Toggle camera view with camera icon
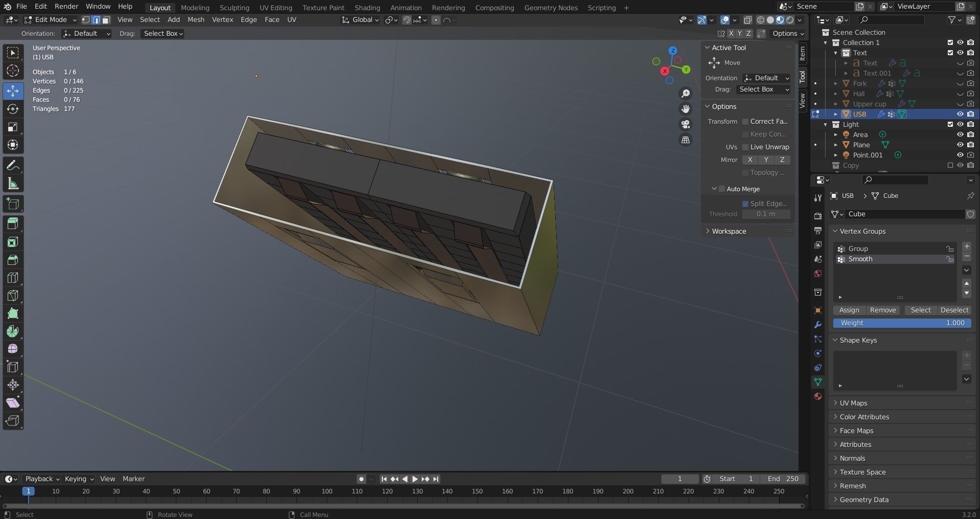The image size is (980, 519). click(x=686, y=124)
